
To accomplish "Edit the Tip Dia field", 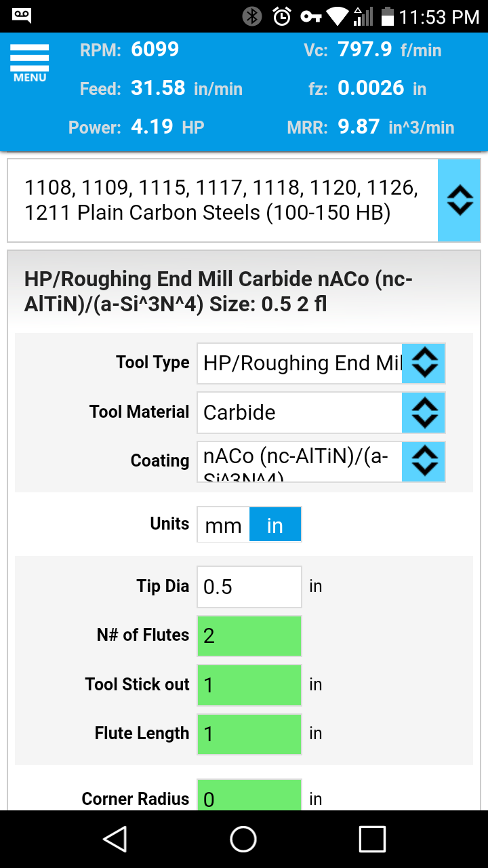I will [x=249, y=587].
